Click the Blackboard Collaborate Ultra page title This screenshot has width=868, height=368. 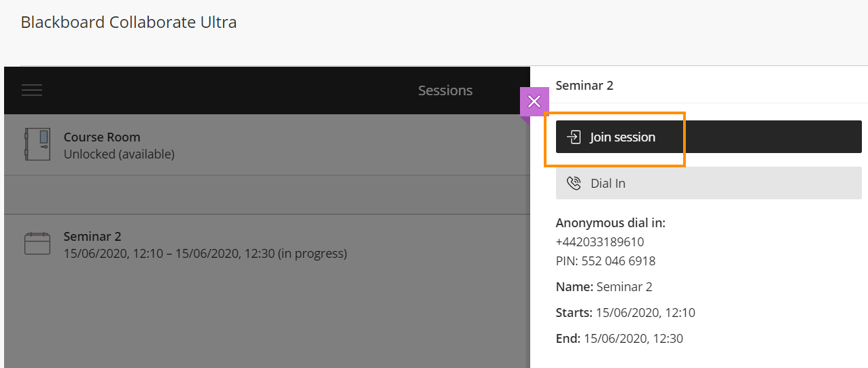[x=128, y=22]
